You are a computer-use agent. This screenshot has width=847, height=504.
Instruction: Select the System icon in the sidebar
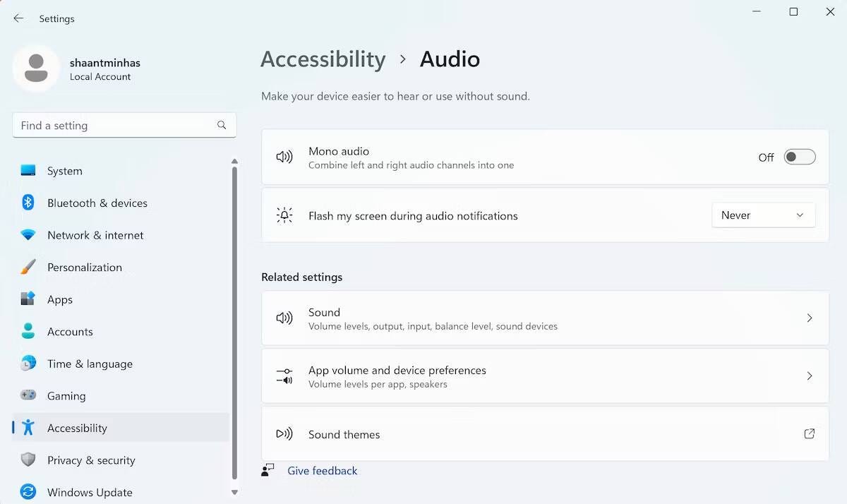(29, 171)
